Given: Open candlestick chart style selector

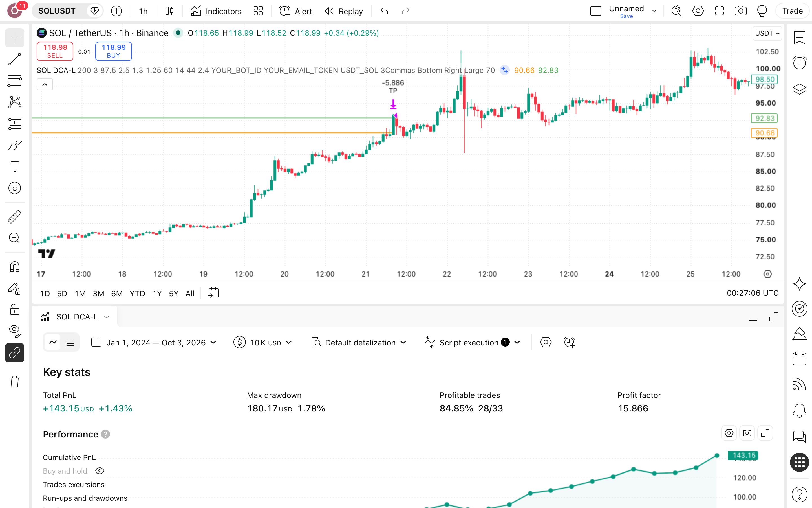Looking at the screenshot, I should point(169,11).
